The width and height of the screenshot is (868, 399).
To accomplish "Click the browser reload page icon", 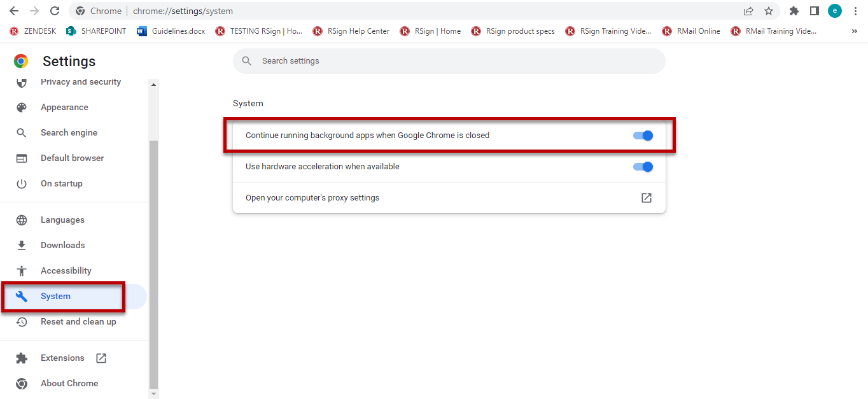I will tap(55, 11).
